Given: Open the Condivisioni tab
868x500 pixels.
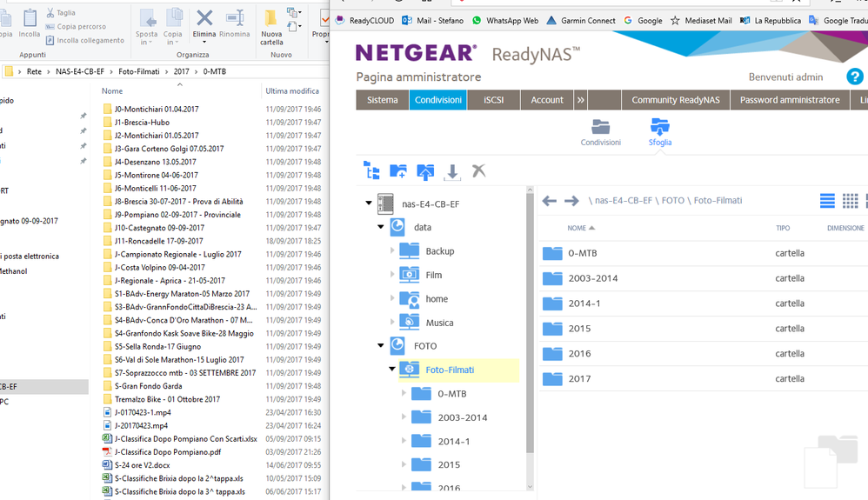Looking at the screenshot, I should pos(437,100).
